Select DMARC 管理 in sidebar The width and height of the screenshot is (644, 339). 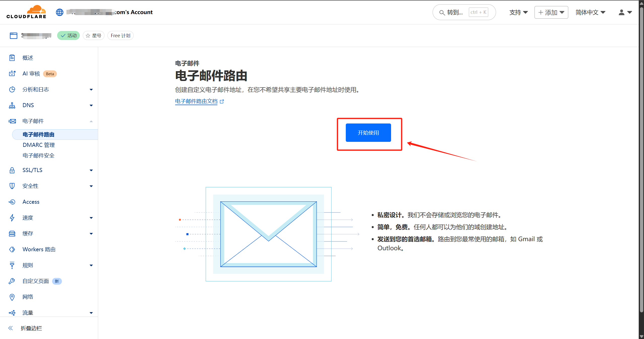click(39, 145)
